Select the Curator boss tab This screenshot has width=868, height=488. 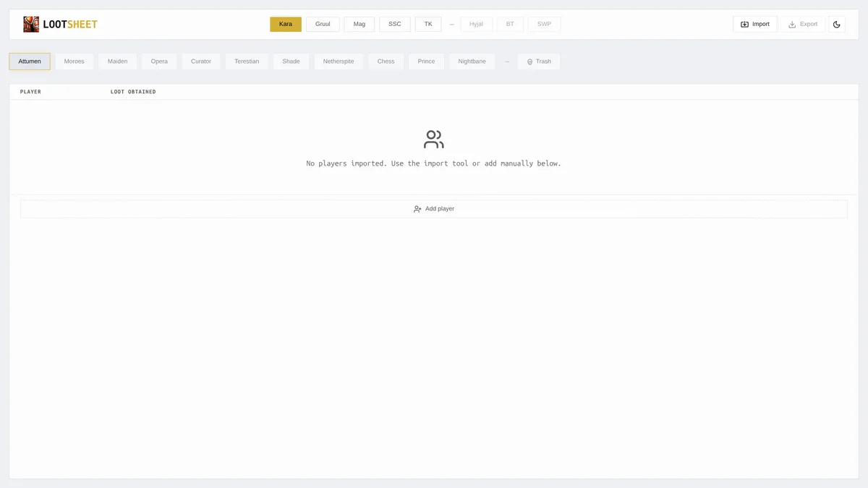201,61
